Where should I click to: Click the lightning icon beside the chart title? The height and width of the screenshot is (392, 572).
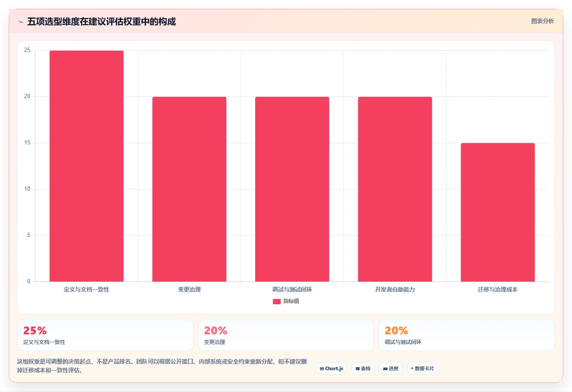click(x=21, y=22)
